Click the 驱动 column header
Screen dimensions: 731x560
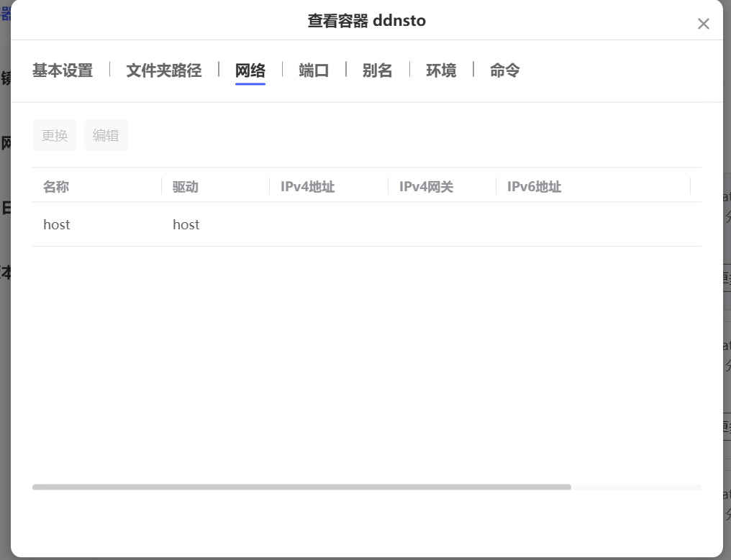[186, 187]
